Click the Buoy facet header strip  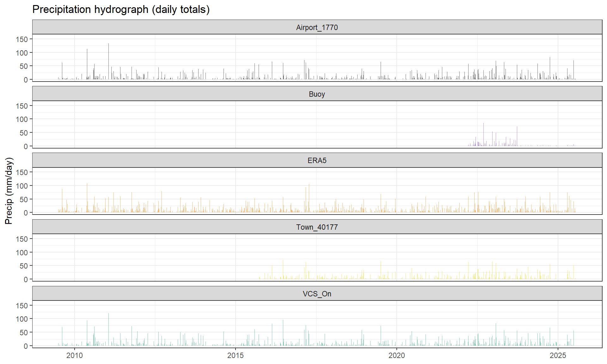pos(317,94)
